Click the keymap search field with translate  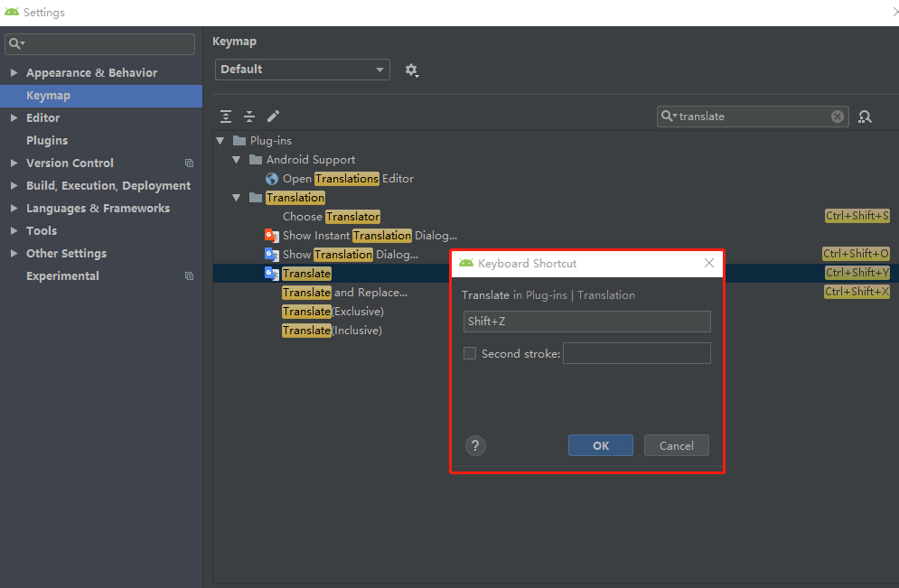point(753,117)
